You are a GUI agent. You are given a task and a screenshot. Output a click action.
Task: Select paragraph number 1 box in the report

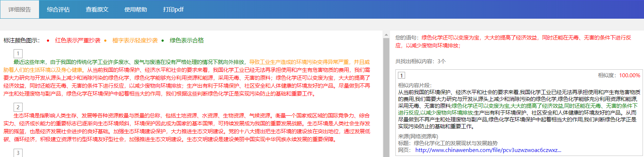(x=18, y=54)
